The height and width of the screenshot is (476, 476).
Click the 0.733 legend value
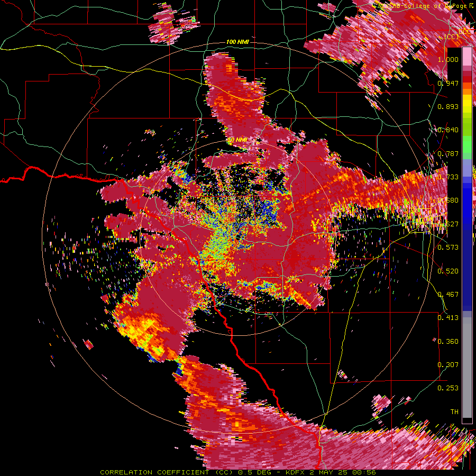click(448, 177)
